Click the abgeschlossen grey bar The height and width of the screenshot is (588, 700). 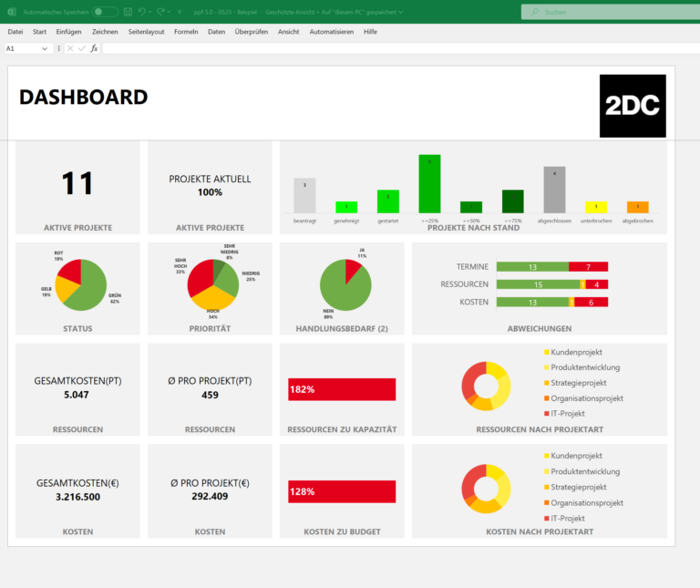pyautogui.click(x=554, y=190)
